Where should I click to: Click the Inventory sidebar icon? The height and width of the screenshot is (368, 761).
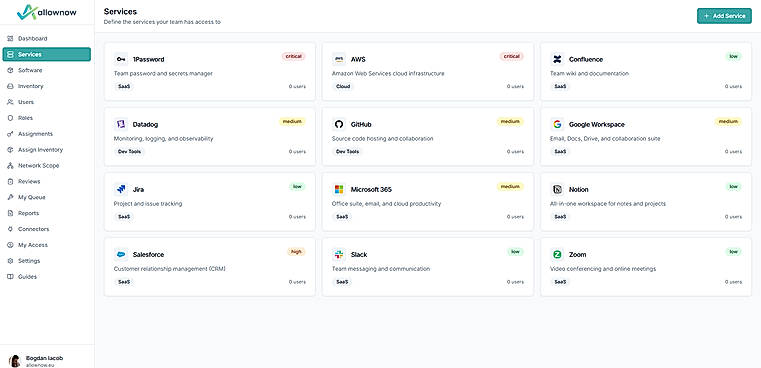(11, 86)
